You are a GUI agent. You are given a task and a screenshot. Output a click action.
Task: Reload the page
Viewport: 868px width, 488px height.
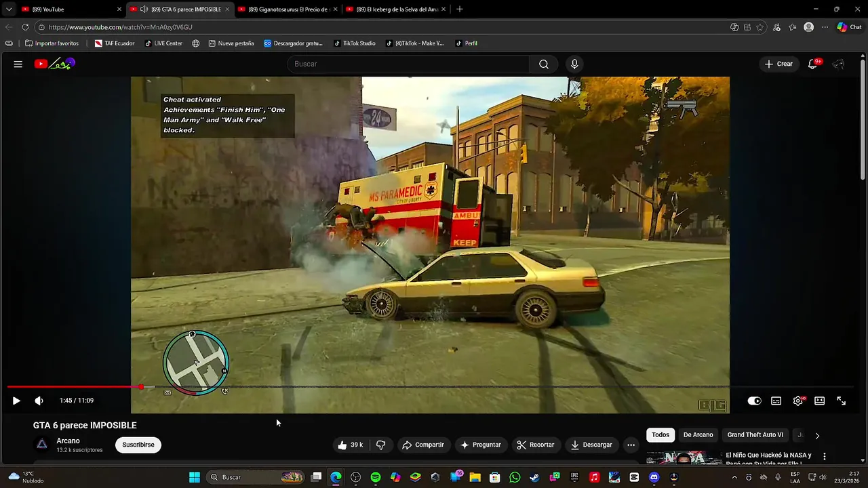tap(25, 27)
